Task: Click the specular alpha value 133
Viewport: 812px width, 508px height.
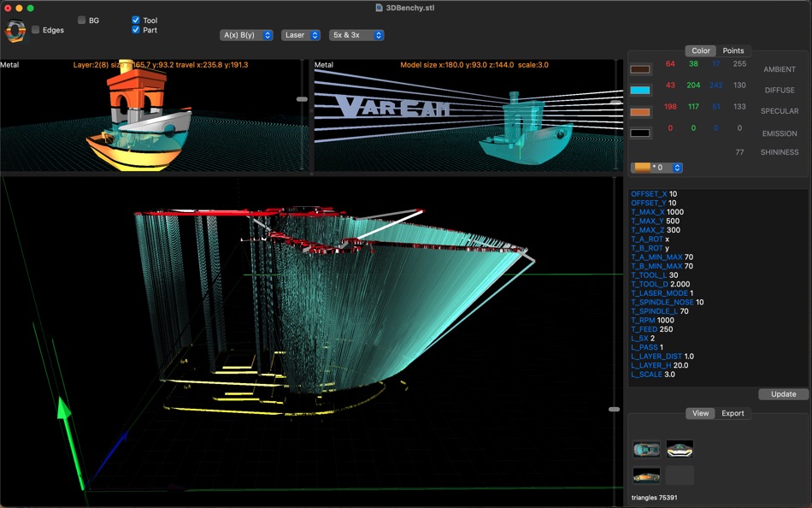Action: [x=739, y=106]
